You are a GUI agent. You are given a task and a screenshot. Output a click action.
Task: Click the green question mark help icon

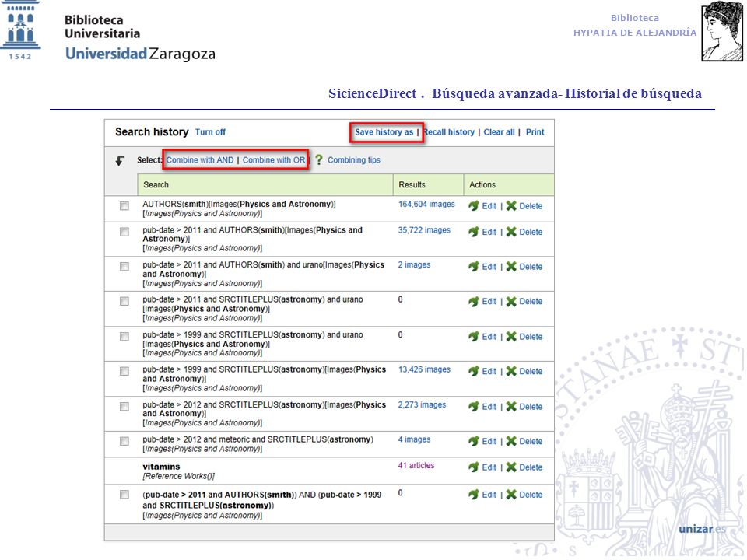tap(319, 160)
